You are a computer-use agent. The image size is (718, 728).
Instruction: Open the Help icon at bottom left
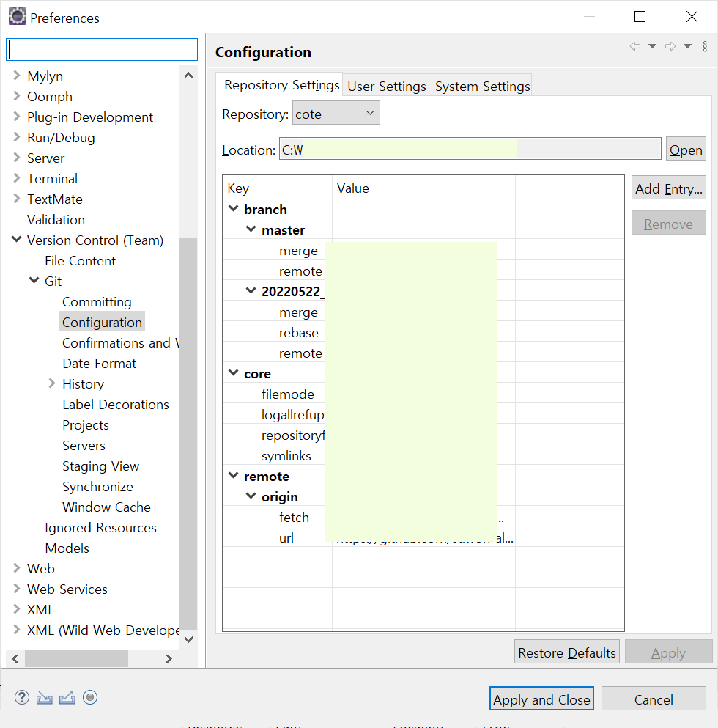(22, 697)
